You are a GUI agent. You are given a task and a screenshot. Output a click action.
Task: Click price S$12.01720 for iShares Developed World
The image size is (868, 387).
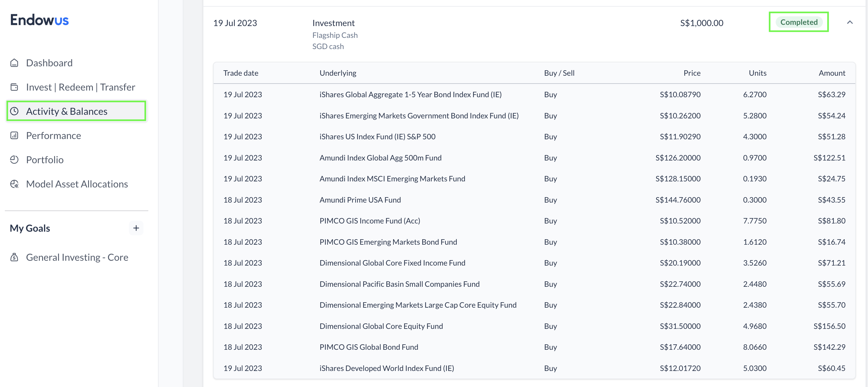click(x=680, y=368)
